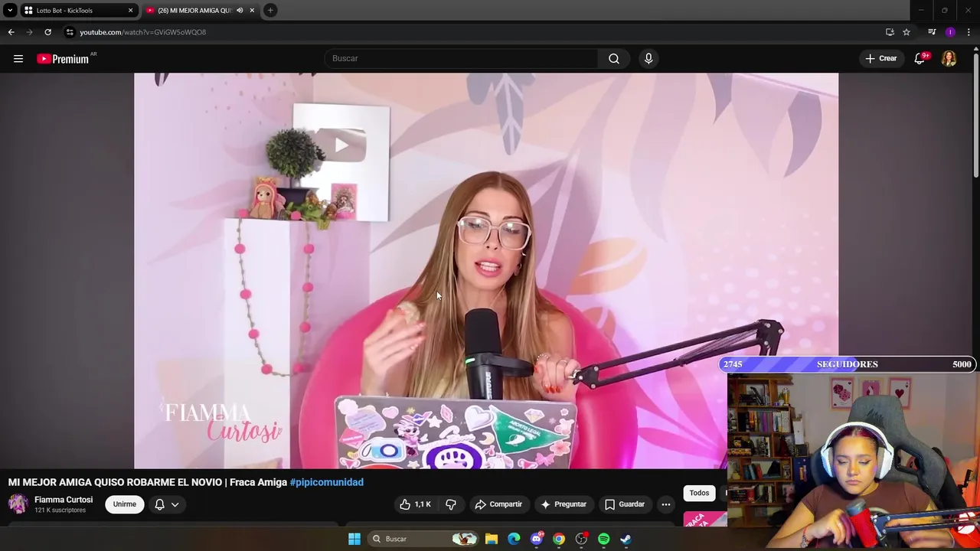Click Guardar to save video
The height and width of the screenshot is (551, 980).
(625, 504)
